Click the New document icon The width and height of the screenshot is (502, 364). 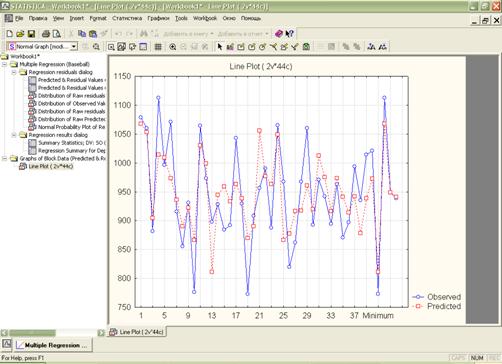tap(10, 33)
